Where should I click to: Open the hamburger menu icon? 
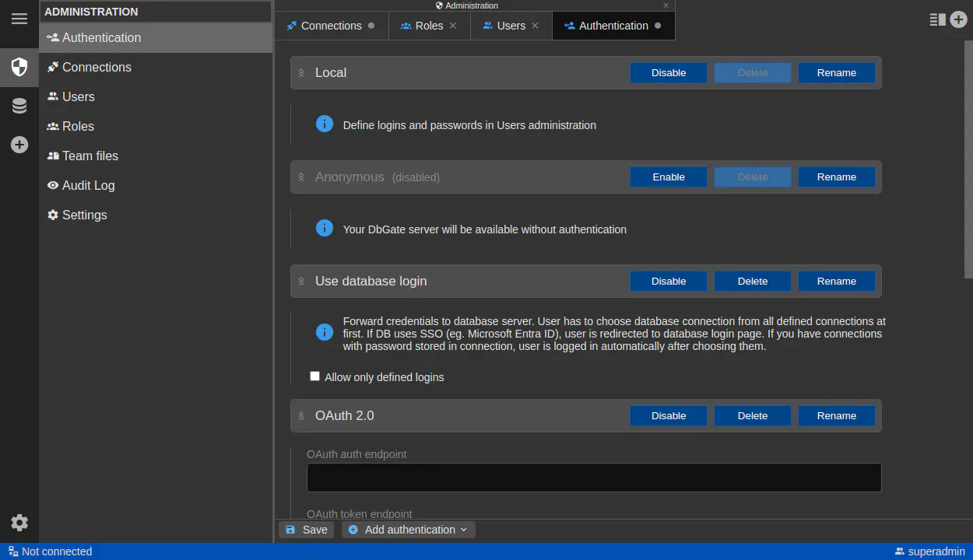19,19
